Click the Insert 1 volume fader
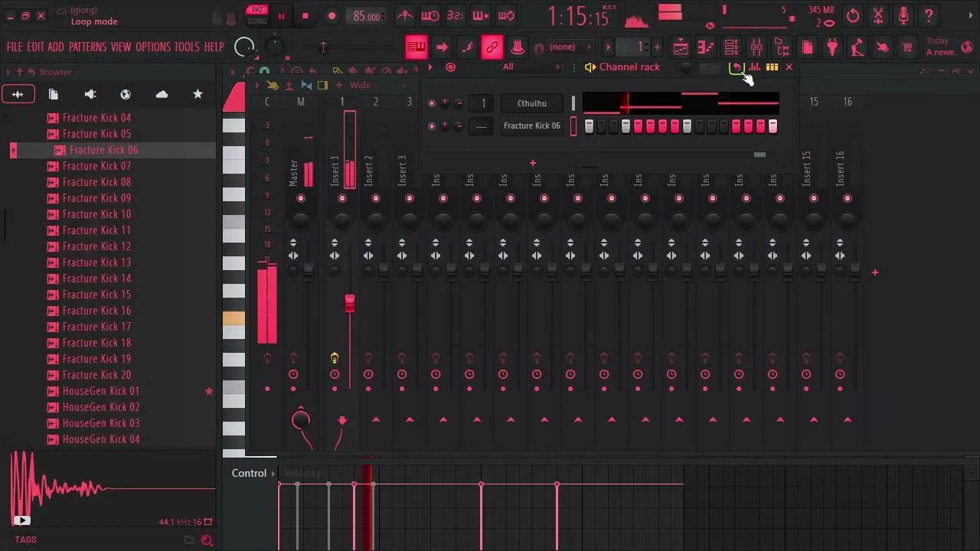 click(x=350, y=304)
